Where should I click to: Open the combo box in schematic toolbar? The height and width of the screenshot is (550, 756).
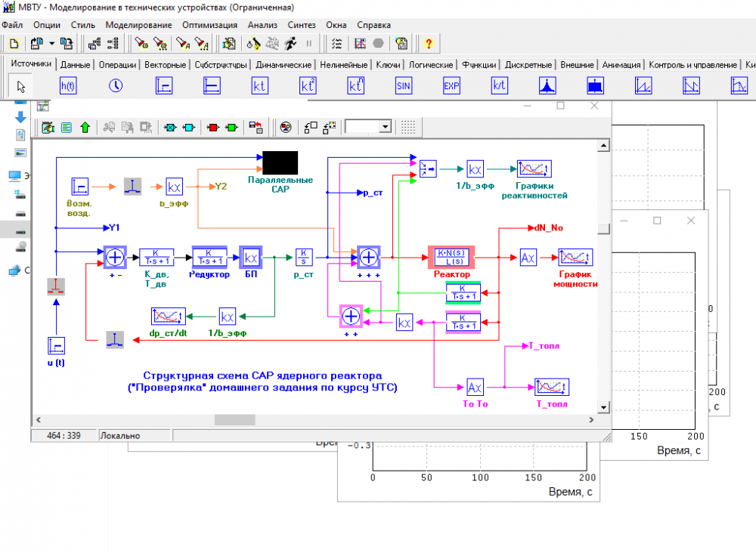385,128
